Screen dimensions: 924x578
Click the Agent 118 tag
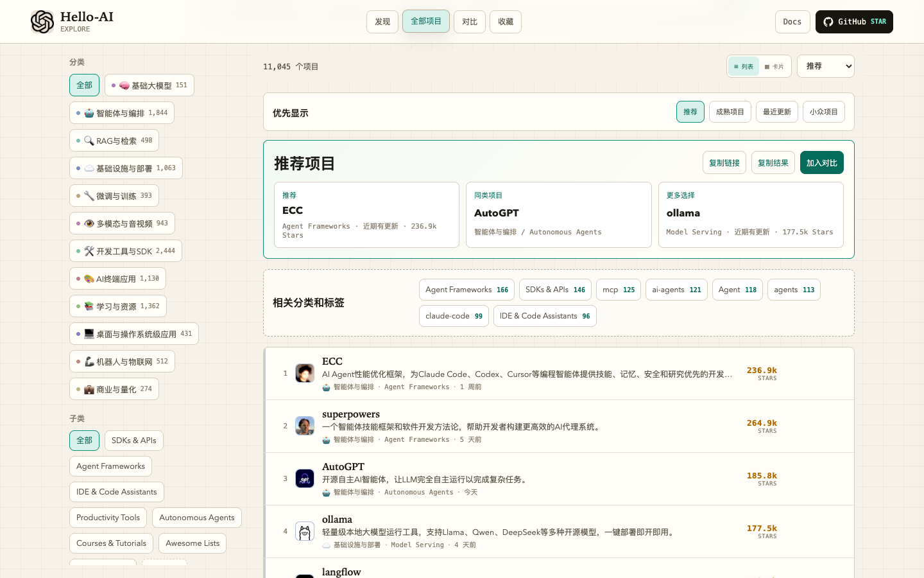[737, 290]
